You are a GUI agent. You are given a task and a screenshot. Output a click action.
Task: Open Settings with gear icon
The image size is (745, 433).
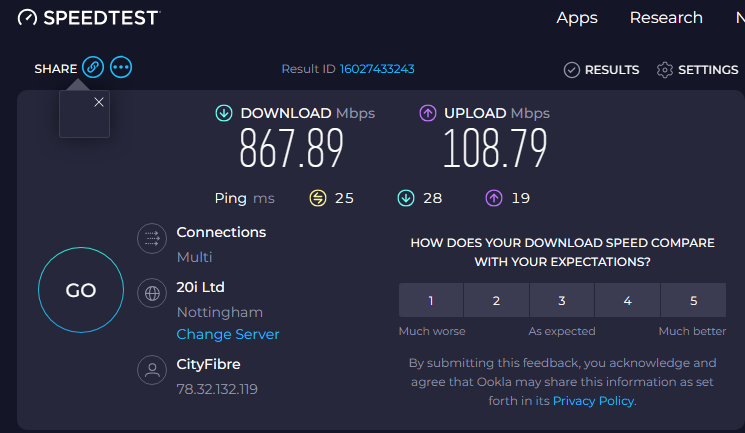pyautogui.click(x=697, y=70)
